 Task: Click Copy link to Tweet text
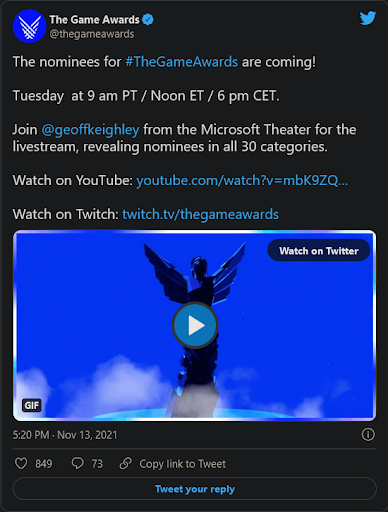coord(182,464)
